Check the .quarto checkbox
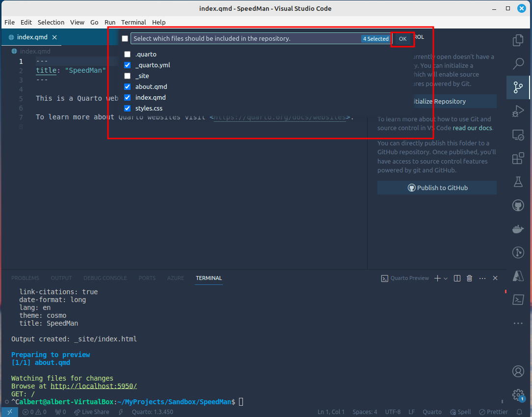532x417 pixels. [127, 55]
